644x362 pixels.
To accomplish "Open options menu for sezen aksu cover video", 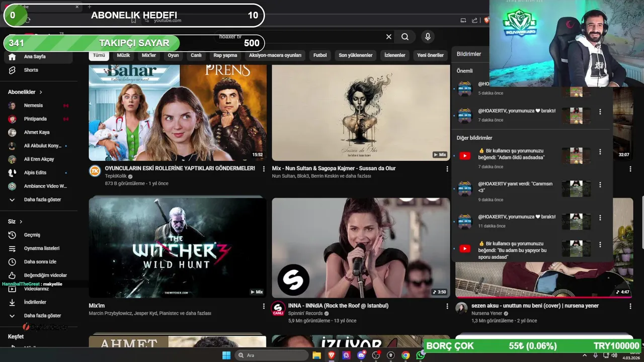I will coord(630,306).
